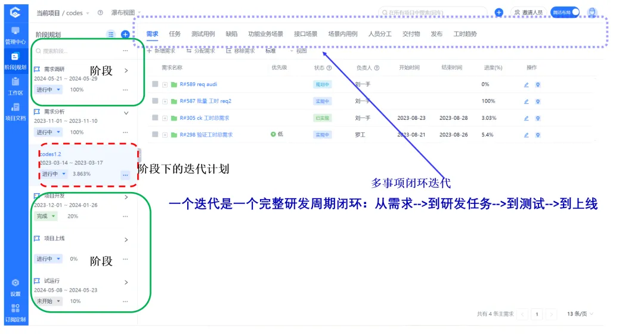This screenshot has height=334, width=644.
Task: Open 阶段规划 in the left sidebar
Action: point(15,60)
